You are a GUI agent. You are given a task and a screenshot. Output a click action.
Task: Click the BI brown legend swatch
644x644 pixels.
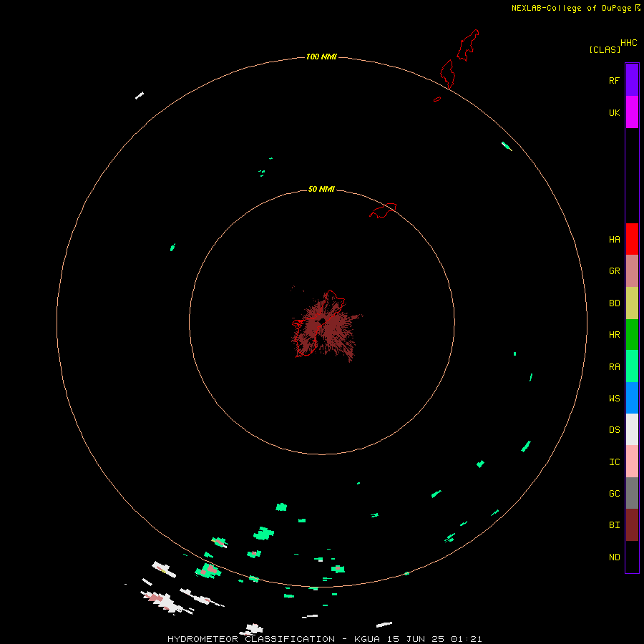(x=632, y=525)
